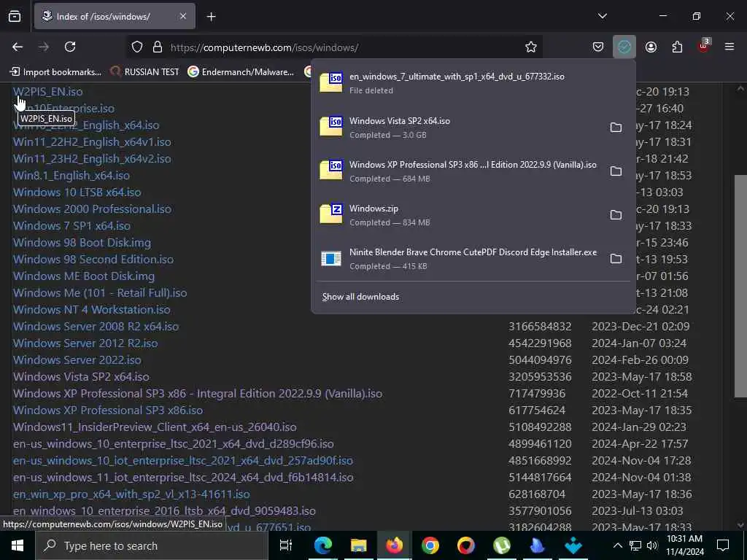Image resolution: width=747 pixels, height=560 pixels.
Task: Launch Microsoft Edge from the taskbar
Action: pos(322,545)
